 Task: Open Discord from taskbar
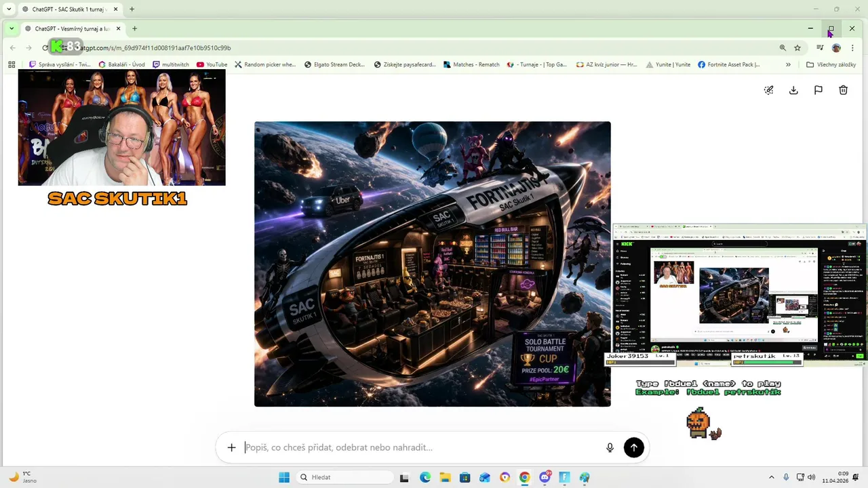coord(545,477)
